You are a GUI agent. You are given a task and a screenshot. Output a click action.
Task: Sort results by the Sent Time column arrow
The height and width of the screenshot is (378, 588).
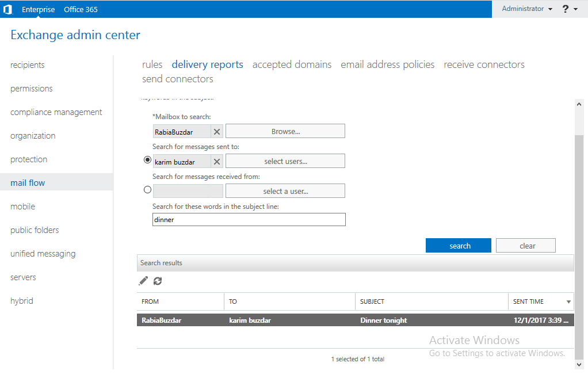[x=568, y=302]
